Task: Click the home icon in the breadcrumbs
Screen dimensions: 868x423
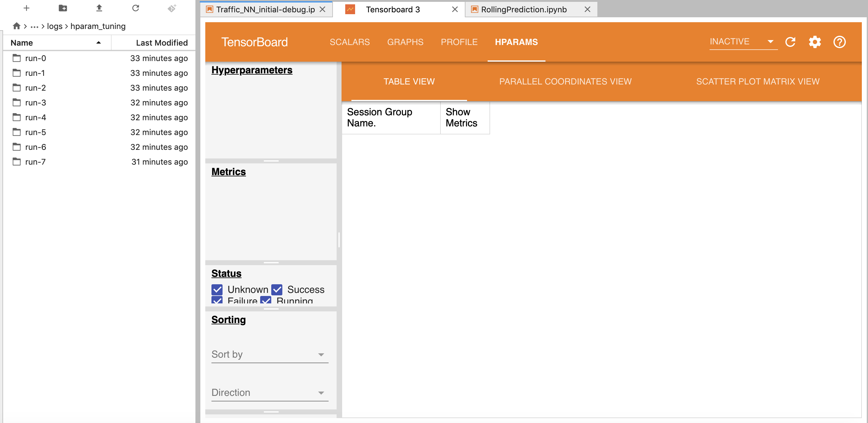Action: pyautogui.click(x=16, y=26)
